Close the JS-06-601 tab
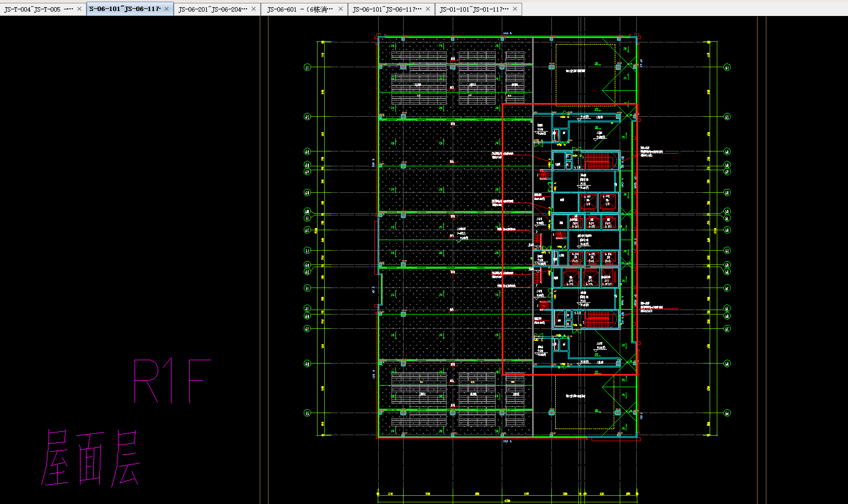The height and width of the screenshot is (504, 848). point(341,9)
